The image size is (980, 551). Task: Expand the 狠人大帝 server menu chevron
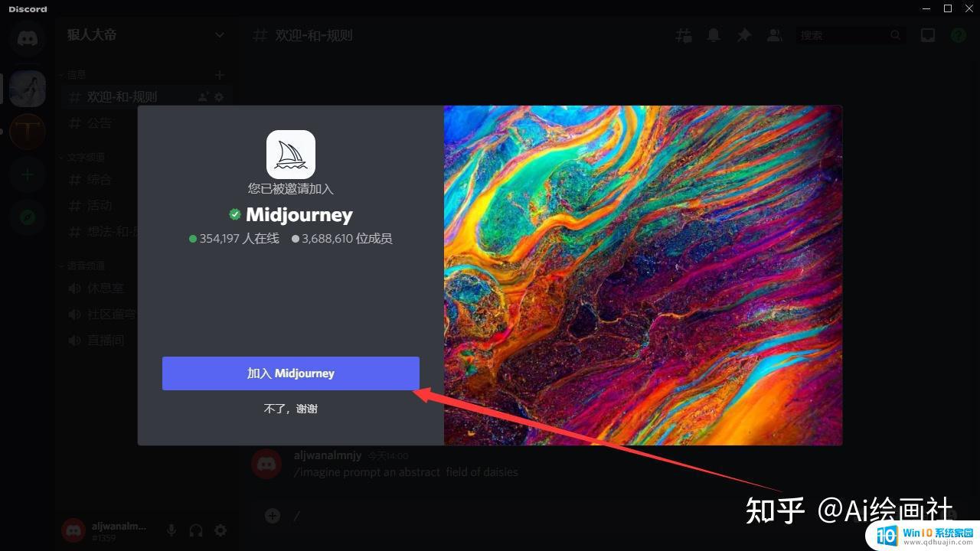point(220,34)
